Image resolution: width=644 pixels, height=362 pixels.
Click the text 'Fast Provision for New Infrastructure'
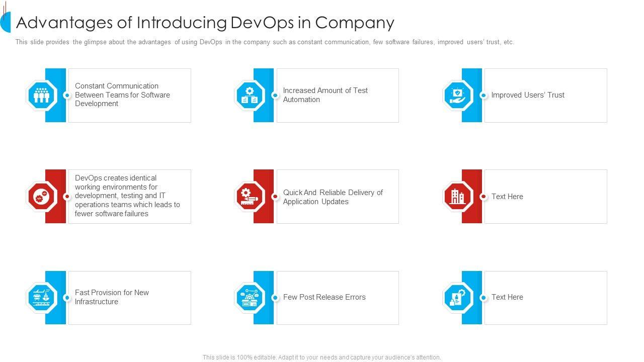112,297
